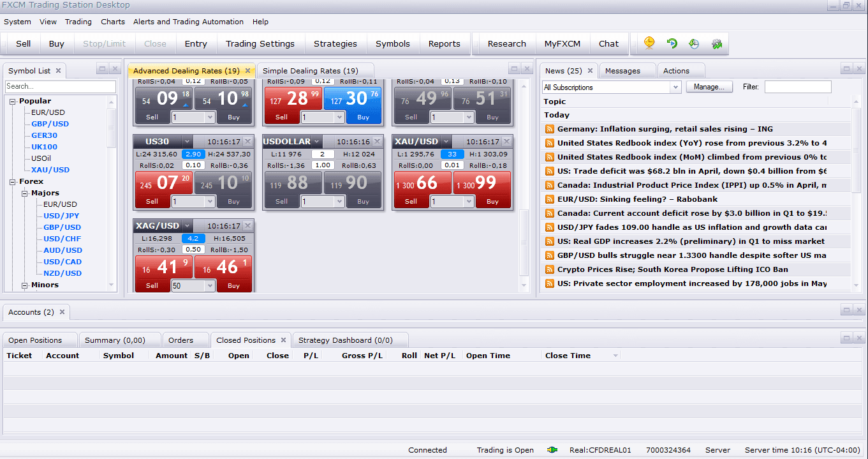Screen dimensions: 868x459
Task: Switch to the Orders tab
Action: click(185, 340)
